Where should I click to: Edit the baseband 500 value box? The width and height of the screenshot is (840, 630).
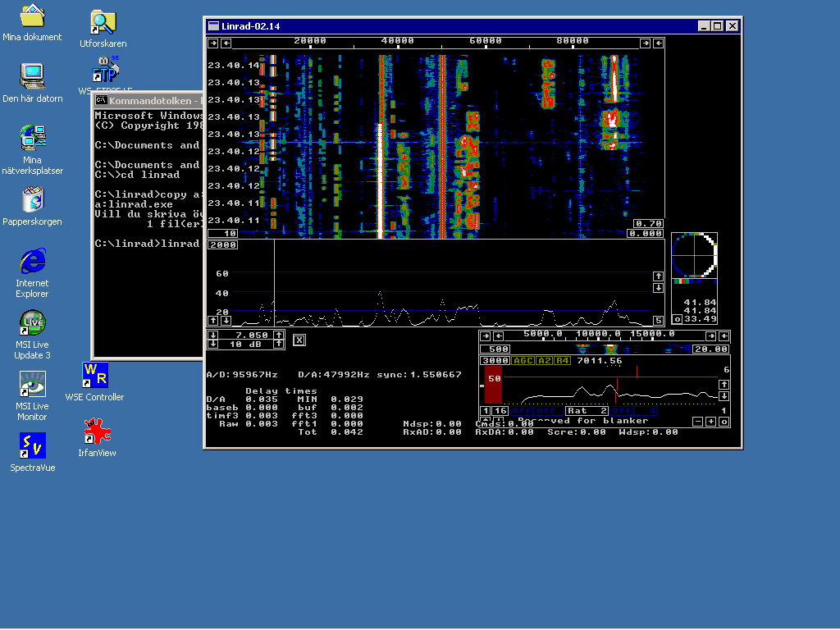[495, 349]
